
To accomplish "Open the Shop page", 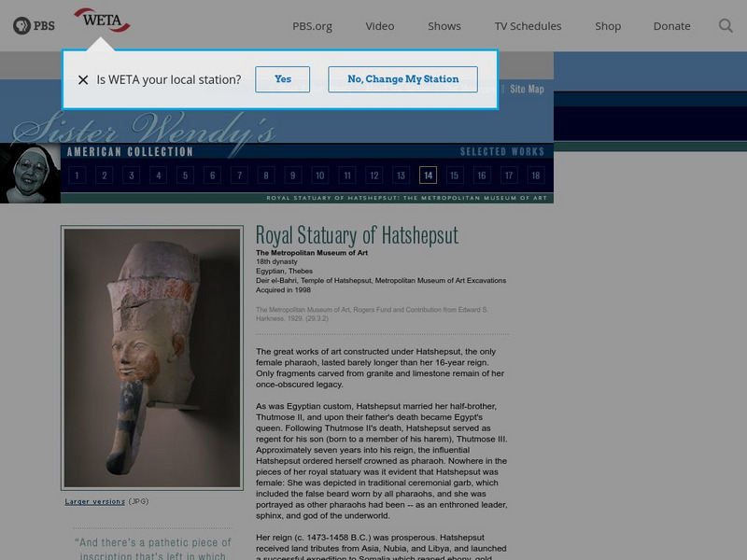I will coord(608,26).
